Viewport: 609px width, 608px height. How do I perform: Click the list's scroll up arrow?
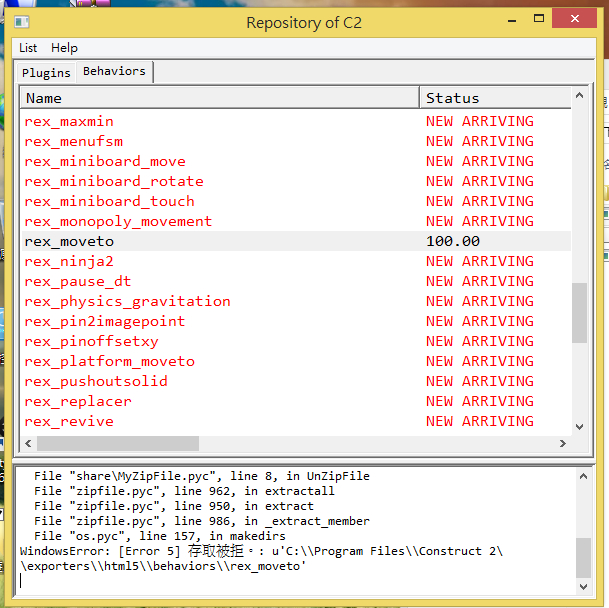coord(579,95)
